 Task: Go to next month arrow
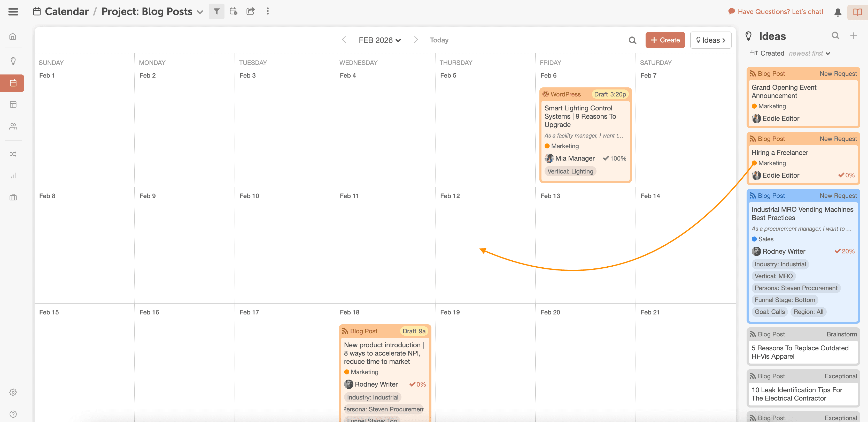tap(416, 40)
